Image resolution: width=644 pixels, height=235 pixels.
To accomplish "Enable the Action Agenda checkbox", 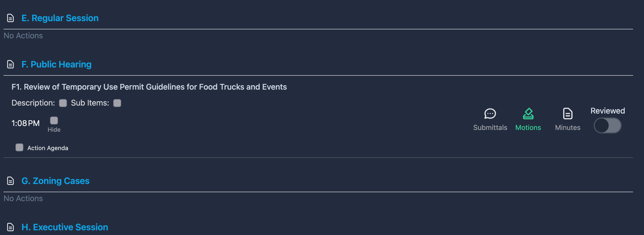I will 19,148.
